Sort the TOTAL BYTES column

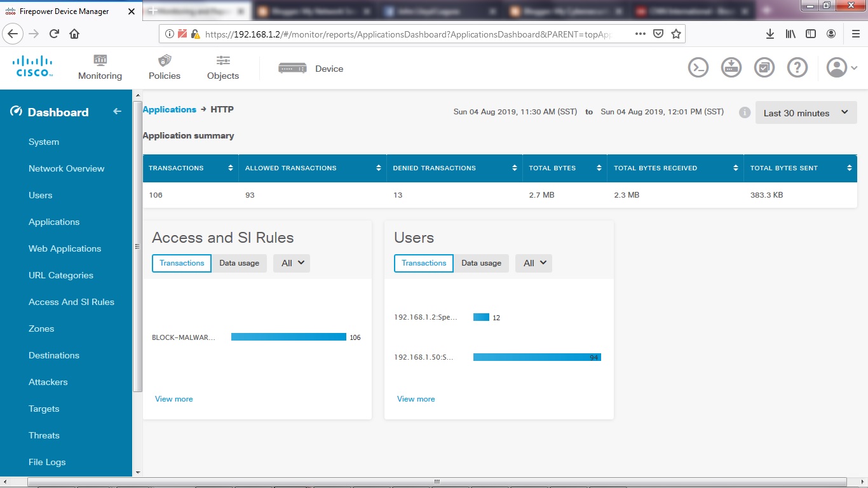(598, 168)
